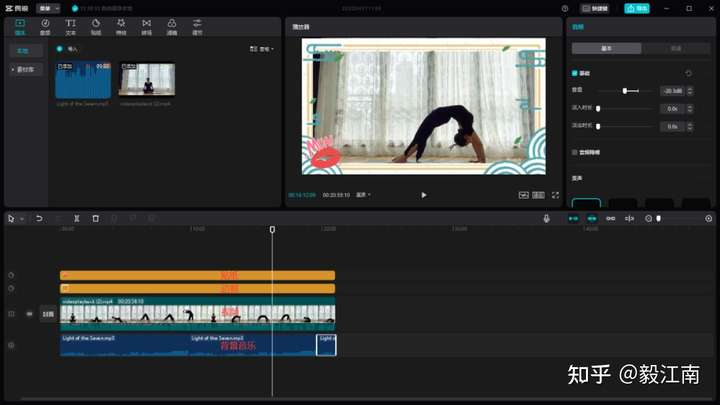Click the volume value input field
Viewport: 720px width, 405px height.
click(672, 91)
